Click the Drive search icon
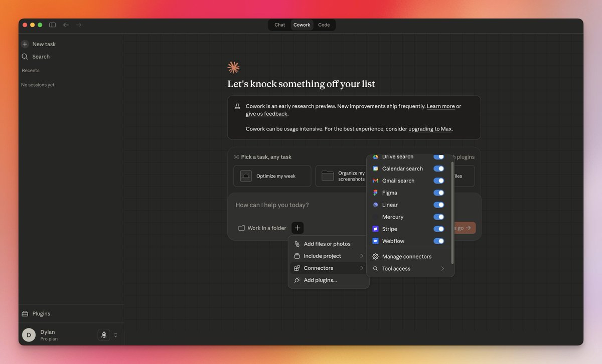 click(375, 157)
